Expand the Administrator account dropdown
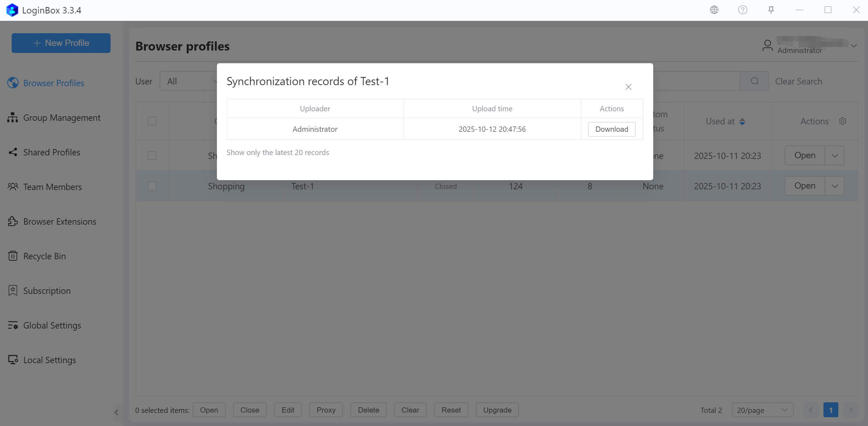This screenshot has height=426, width=868. 854,46
